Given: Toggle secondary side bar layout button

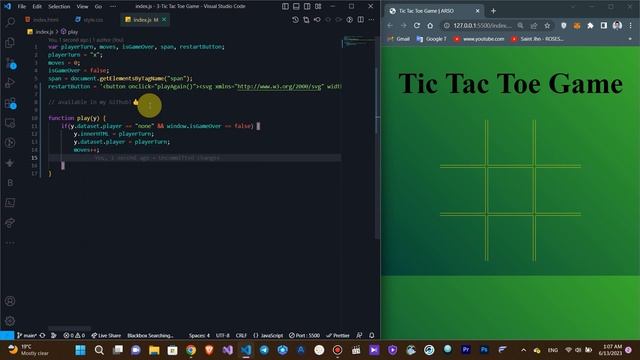Looking at the screenshot, I should (307, 7).
